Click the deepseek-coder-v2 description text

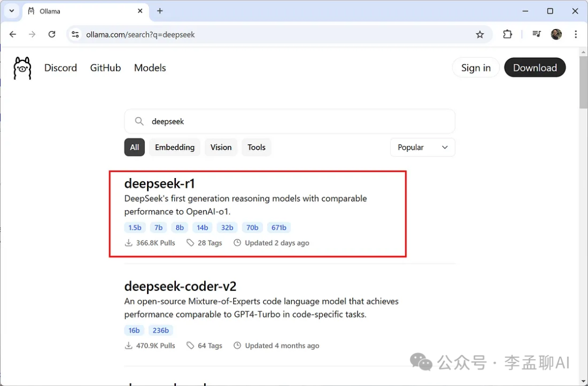[261, 308]
